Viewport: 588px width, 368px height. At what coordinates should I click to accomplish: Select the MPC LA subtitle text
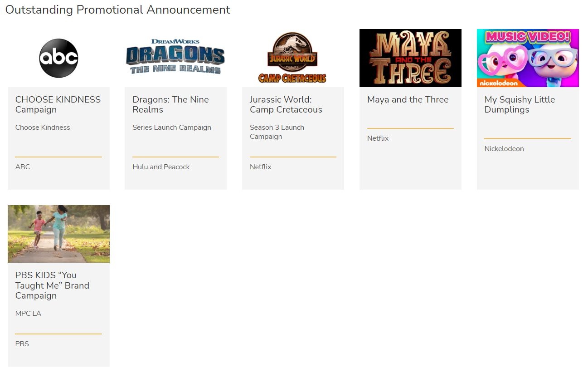(28, 314)
